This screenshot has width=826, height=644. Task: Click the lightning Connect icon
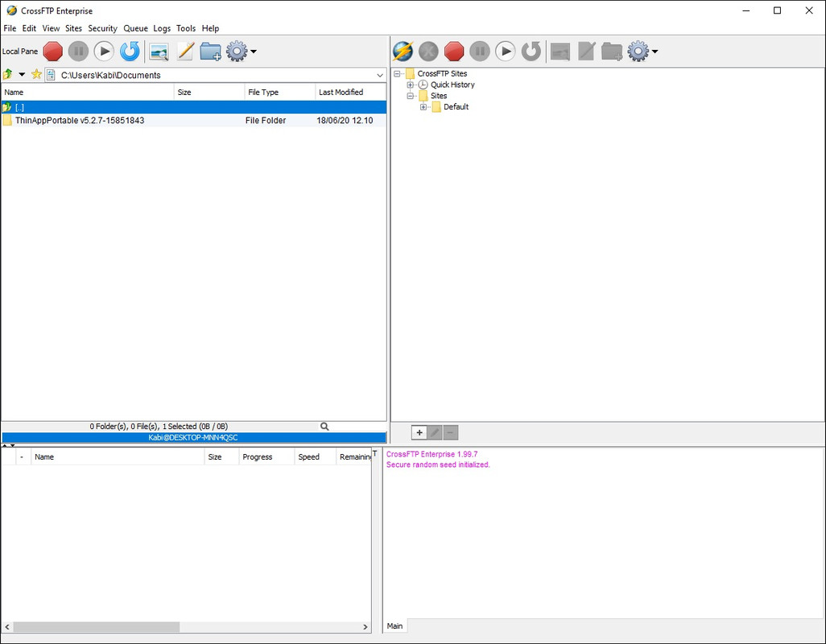(x=403, y=51)
